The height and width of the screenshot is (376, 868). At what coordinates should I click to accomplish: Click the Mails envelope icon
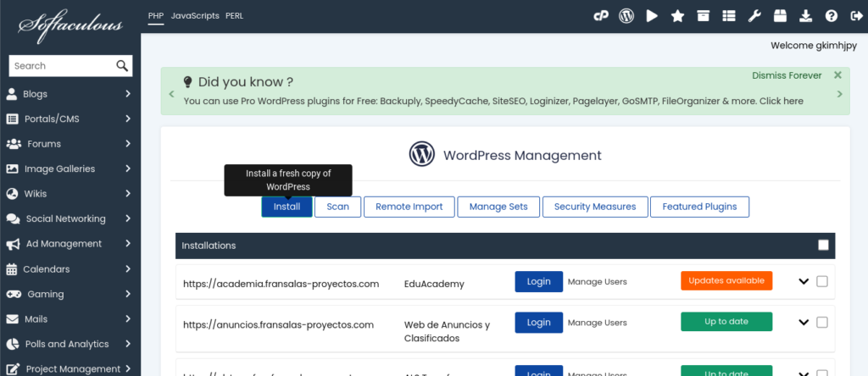pos(12,319)
